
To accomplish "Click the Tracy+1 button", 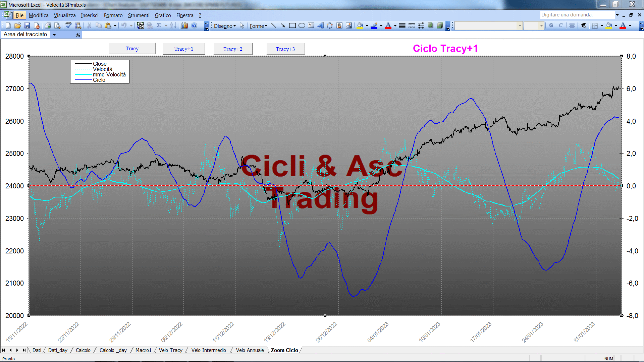I will 184,49.
